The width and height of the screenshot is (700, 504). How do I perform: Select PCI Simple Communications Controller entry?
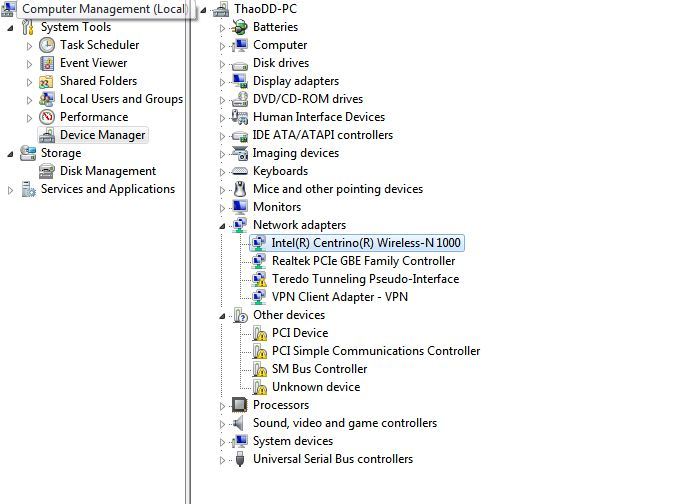click(376, 351)
